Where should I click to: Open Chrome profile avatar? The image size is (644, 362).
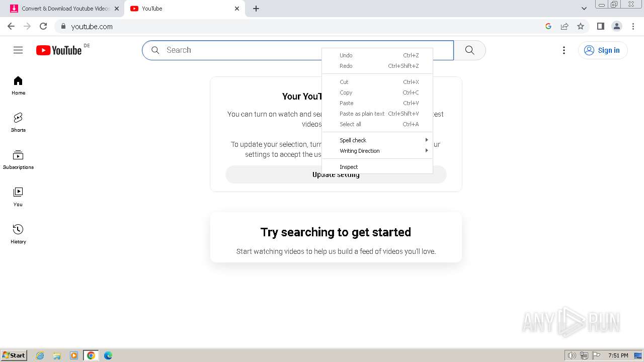[x=617, y=26]
